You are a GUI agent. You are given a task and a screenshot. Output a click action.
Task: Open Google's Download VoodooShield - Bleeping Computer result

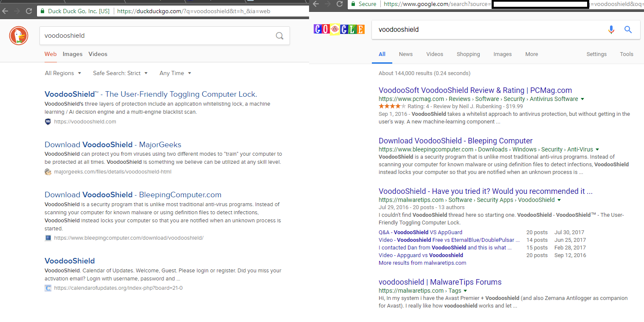[x=456, y=141]
